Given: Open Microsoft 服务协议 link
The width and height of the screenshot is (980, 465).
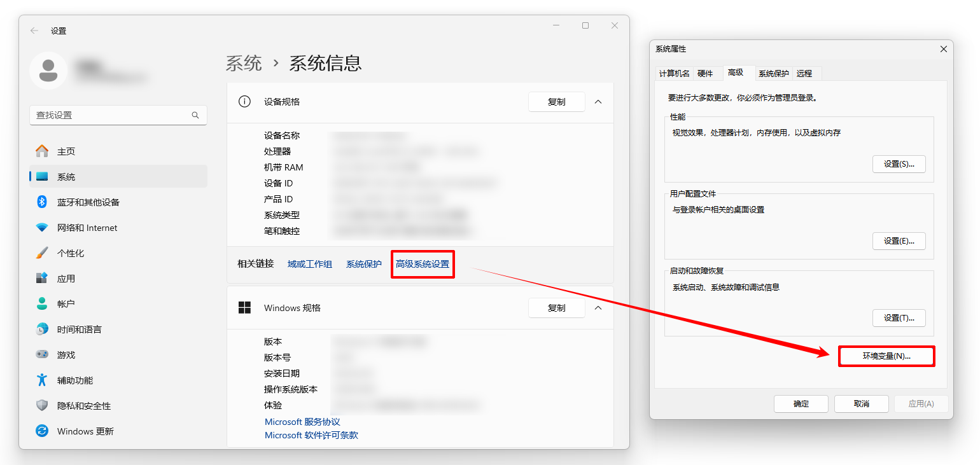Looking at the screenshot, I should tap(302, 422).
